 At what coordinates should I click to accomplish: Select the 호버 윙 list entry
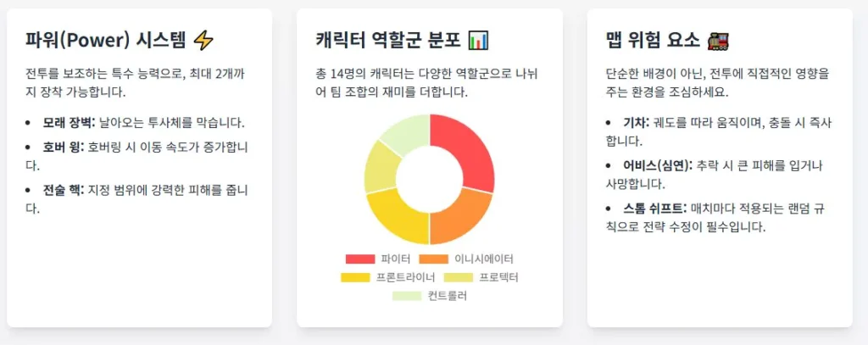click(x=62, y=147)
